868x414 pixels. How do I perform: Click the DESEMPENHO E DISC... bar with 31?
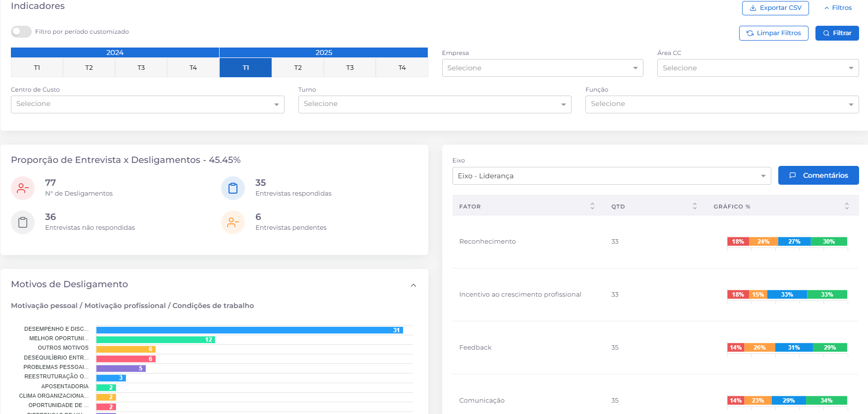click(x=249, y=330)
